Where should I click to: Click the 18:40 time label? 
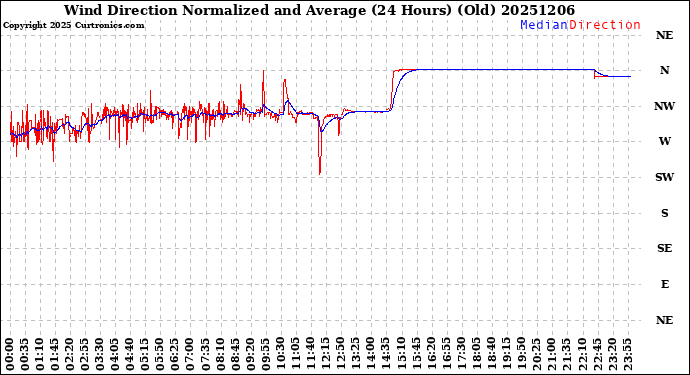coord(492,354)
